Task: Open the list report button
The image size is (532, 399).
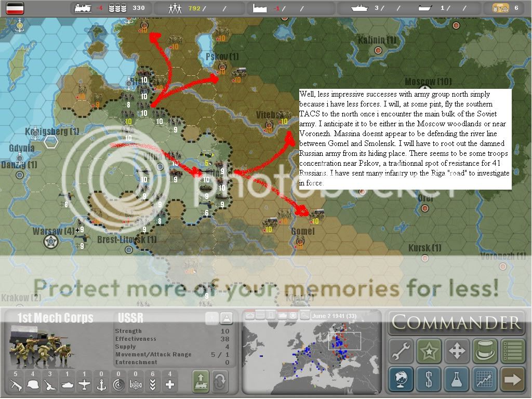Action: pyautogui.click(x=513, y=352)
